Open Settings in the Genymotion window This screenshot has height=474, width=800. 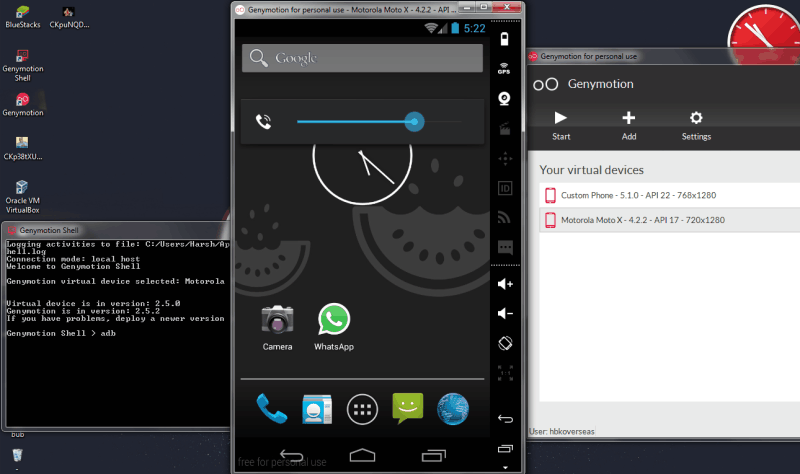[x=696, y=126]
